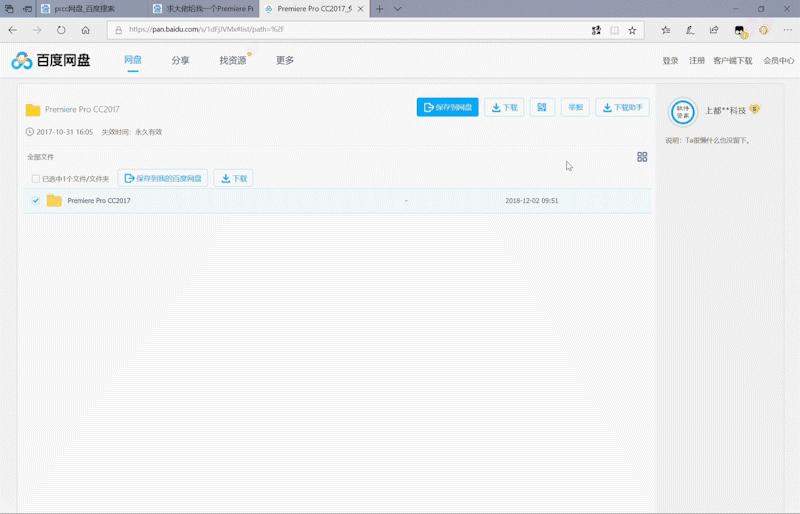
Task: Click the 下载 button above file list
Action: coord(234,178)
